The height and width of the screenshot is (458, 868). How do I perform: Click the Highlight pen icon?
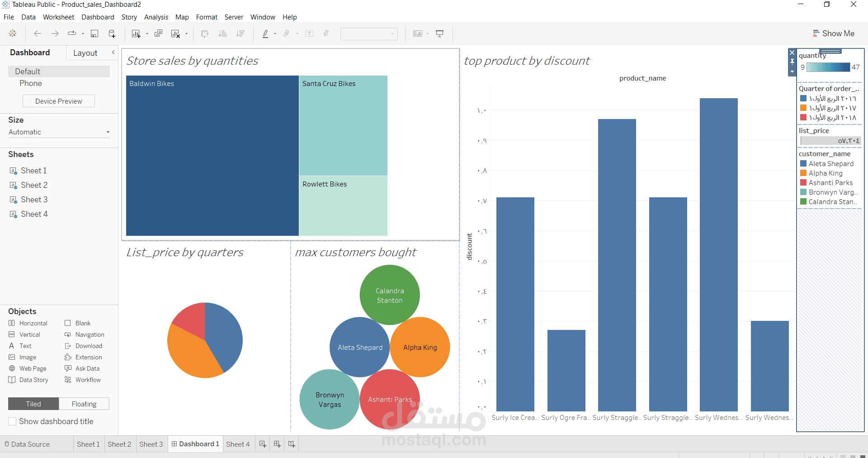pyautogui.click(x=265, y=33)
